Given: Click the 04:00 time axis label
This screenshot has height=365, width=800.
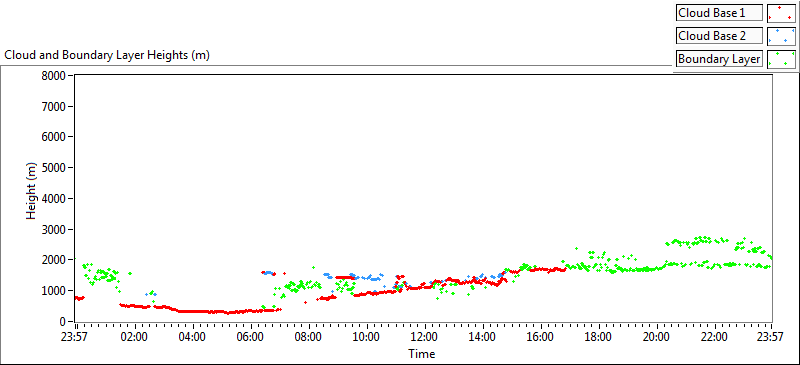Looking at the screenshot, I should (x=193, y=337).
